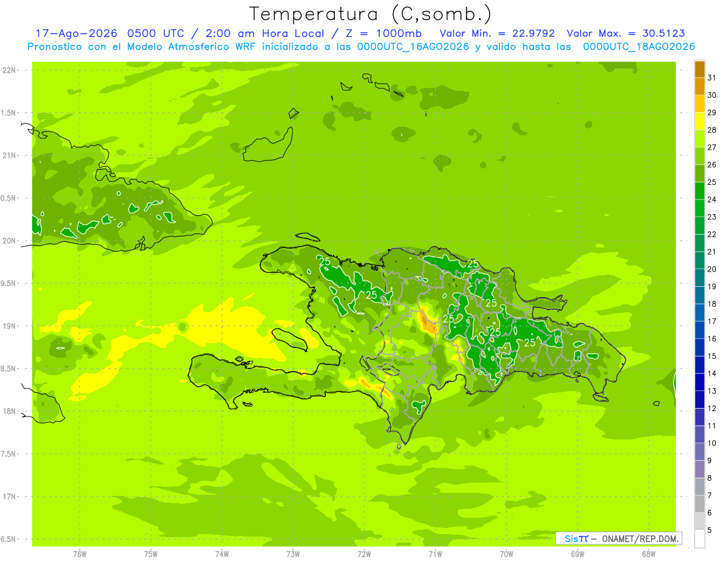Pick the legend swatch between 27 and 28
Viewport: 728px width, 562px height.
tap(699, 138)
